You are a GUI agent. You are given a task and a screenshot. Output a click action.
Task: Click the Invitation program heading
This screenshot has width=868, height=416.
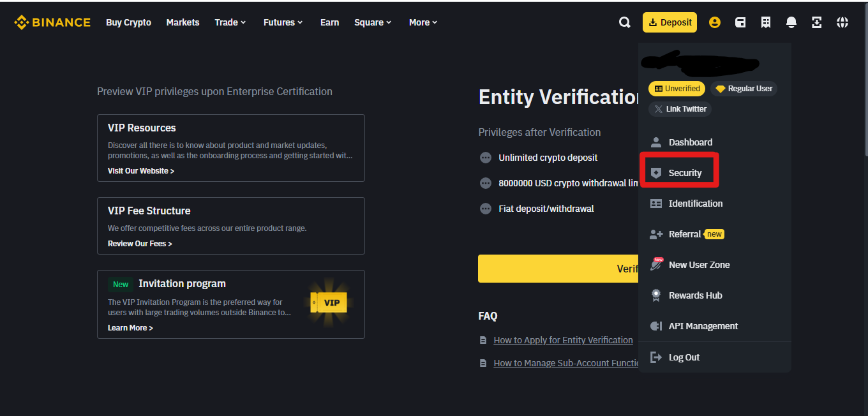[182, 284]
